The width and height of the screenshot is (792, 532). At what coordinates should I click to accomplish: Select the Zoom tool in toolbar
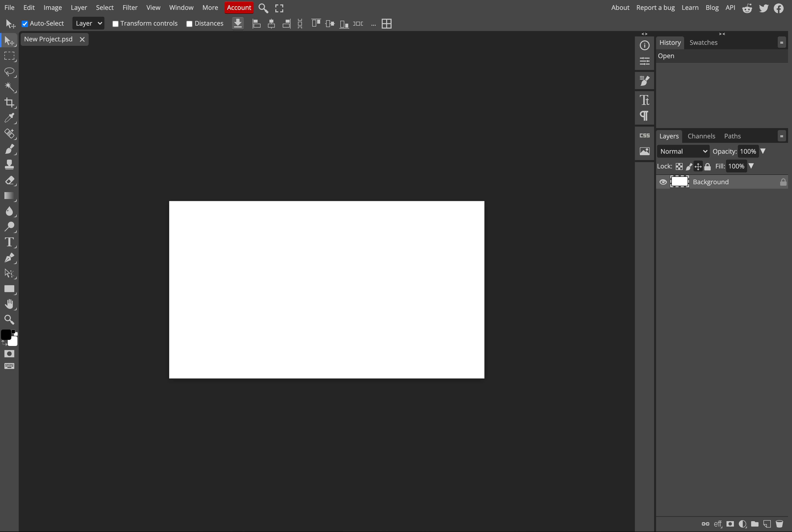[x=10, y=320]
